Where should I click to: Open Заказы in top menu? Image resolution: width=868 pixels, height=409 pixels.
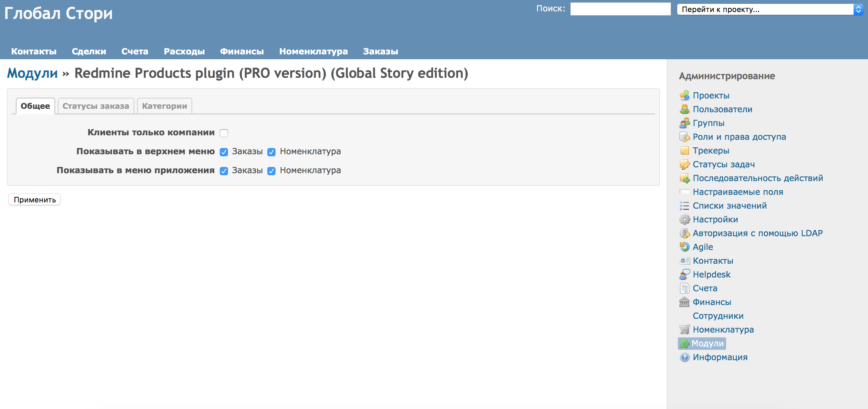point(381,51)
